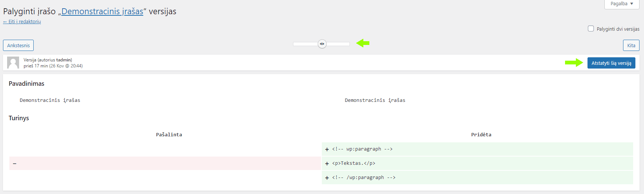Viewport: 644px width, 194px height.
Task: Click the Ankstesnis revision button
Action: [18, 45]
